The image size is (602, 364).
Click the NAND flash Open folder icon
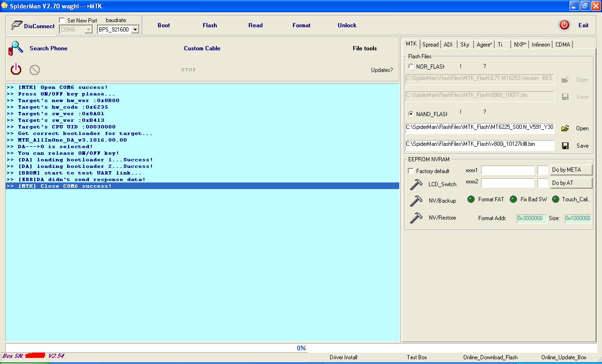[x=565, y=128]
